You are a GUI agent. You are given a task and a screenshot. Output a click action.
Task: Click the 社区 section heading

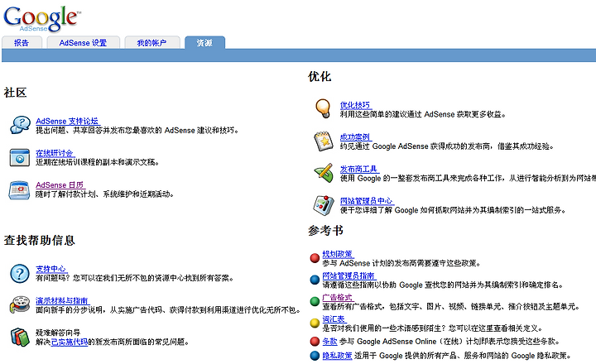click(x=15, y=93)
